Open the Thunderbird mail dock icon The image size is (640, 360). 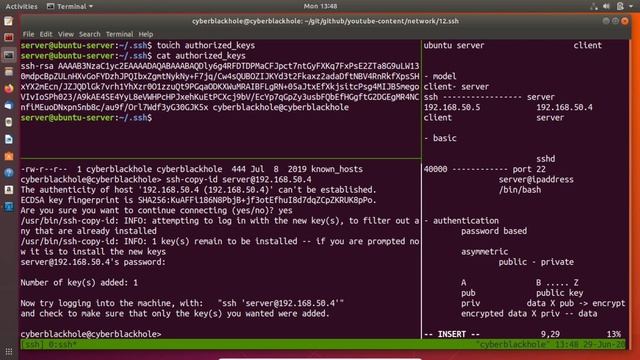[x=9, y=105]
